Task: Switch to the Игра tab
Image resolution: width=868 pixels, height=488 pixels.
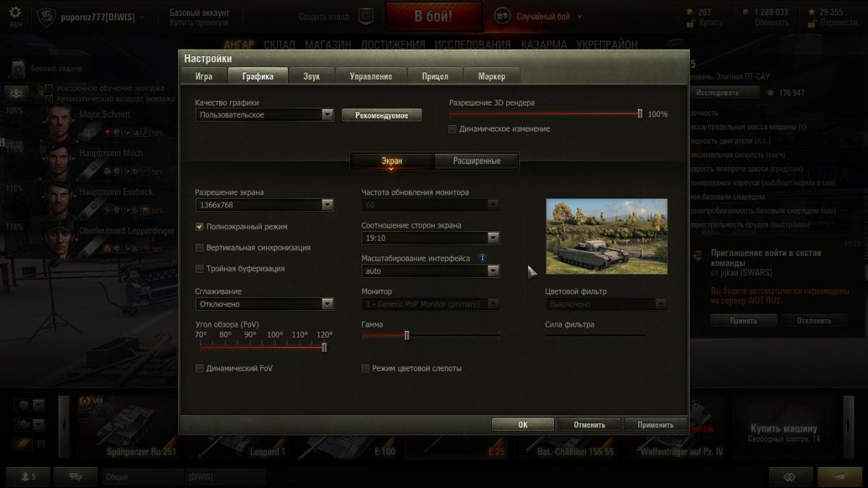Action: click(x=204, y=76)
